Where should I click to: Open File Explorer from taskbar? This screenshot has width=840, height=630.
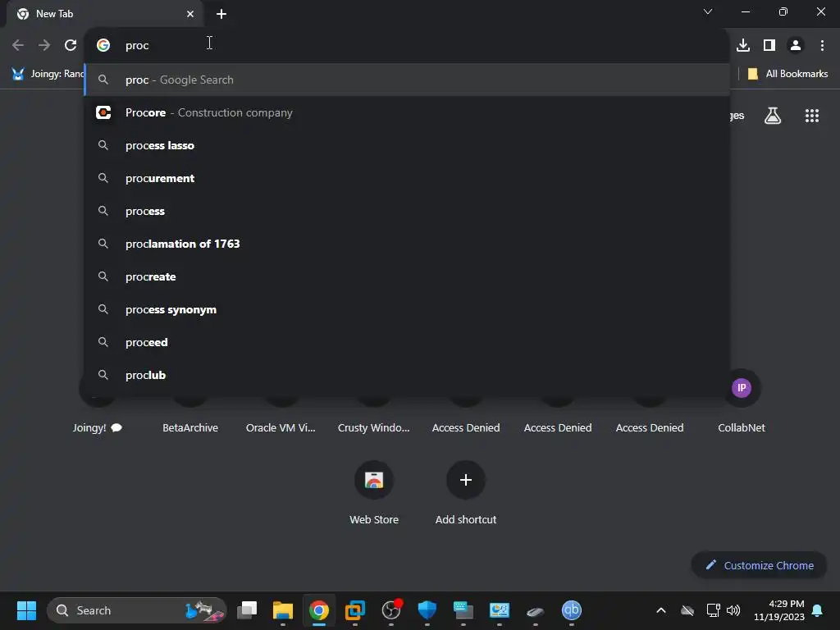(283, 610)
